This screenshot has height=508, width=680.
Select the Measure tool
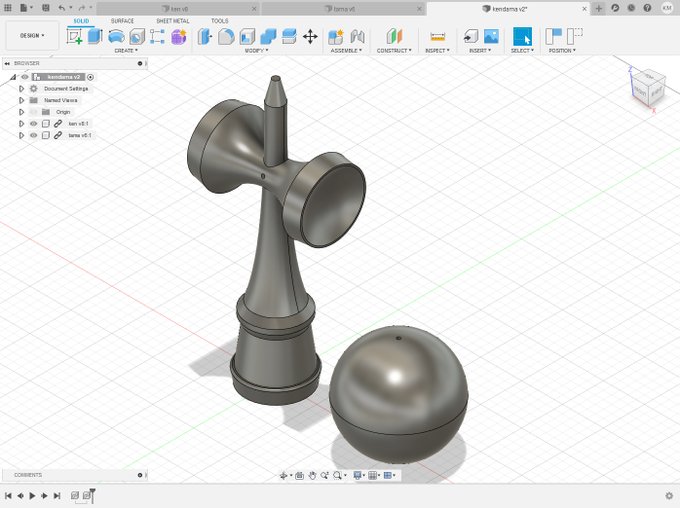(438, 36)
